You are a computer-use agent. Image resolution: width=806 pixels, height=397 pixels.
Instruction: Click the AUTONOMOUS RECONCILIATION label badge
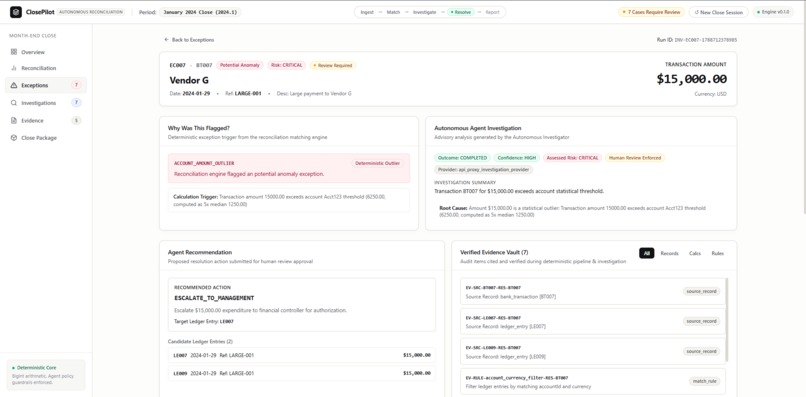click(91, 11)
